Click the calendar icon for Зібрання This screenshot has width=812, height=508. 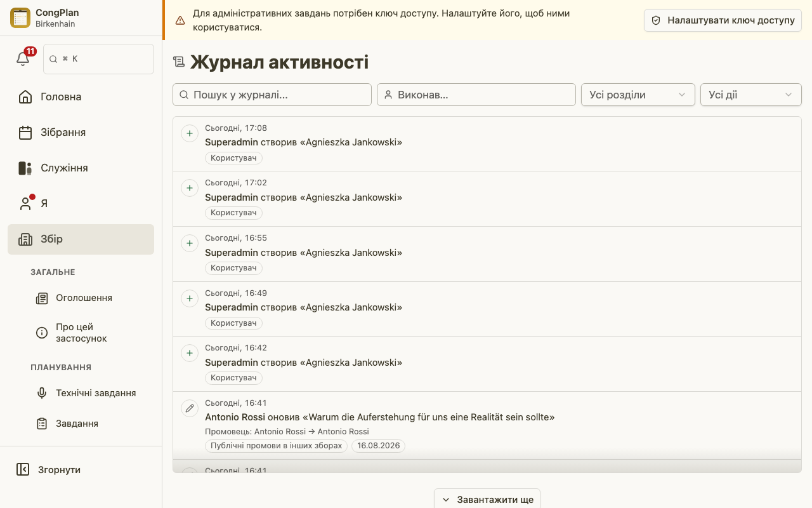point(25,133)
